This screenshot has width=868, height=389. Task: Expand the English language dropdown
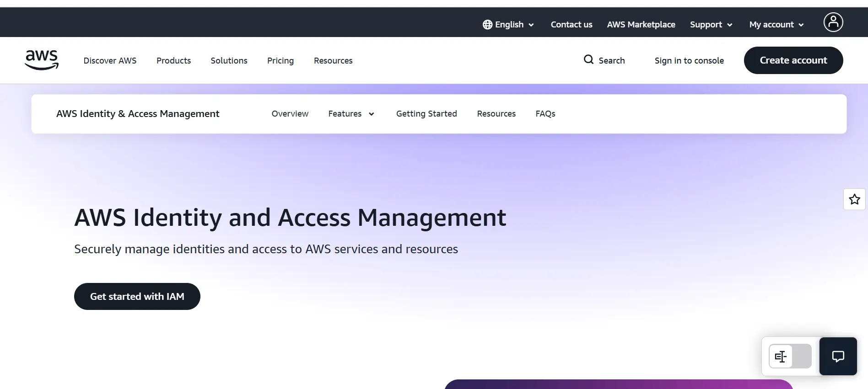point(508,25)
